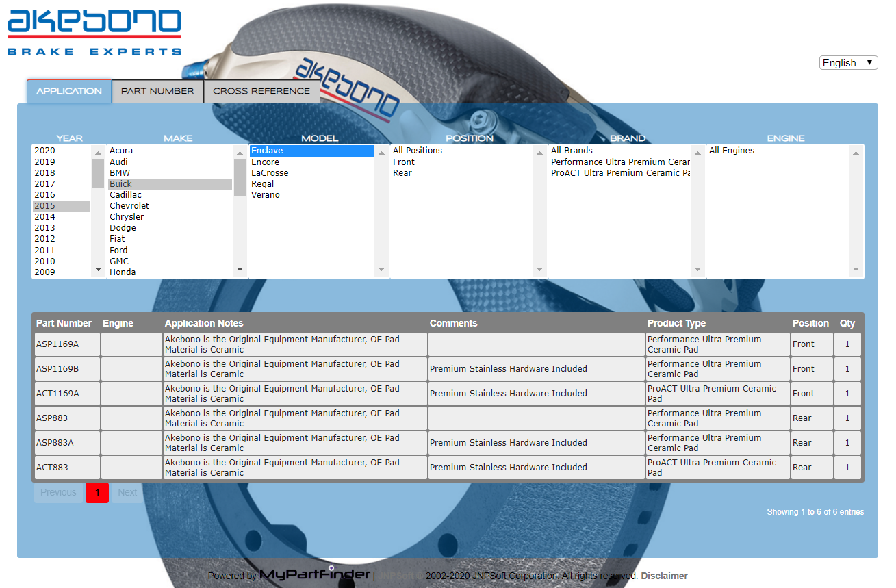This screenshot has height=588, width=896.
Task: Choose BMW in the Make list
Action: tap(170, 173)
